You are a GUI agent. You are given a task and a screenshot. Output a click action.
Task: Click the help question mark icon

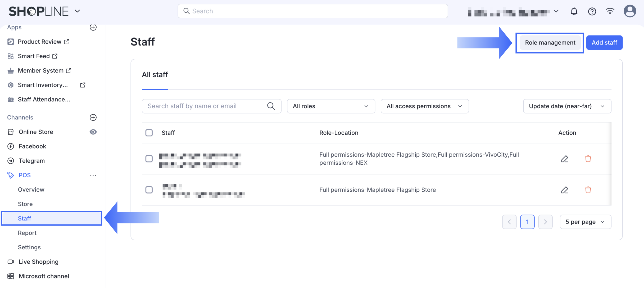click(x=592, y=11)
